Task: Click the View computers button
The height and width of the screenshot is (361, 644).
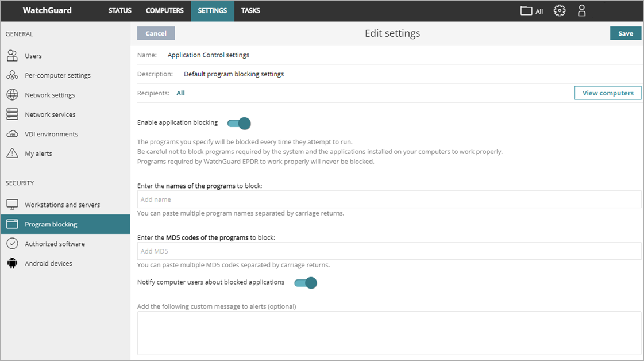Action: 608,93
